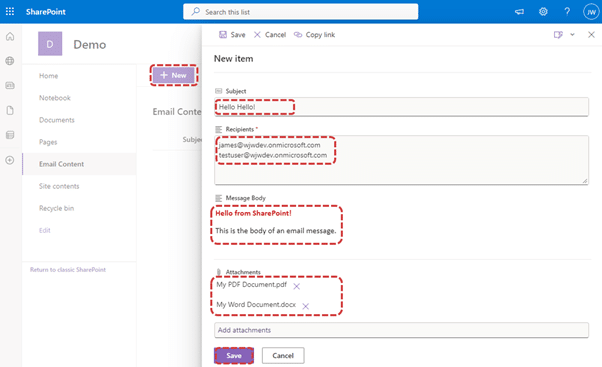Click the Search this list box

pos(301,12)
